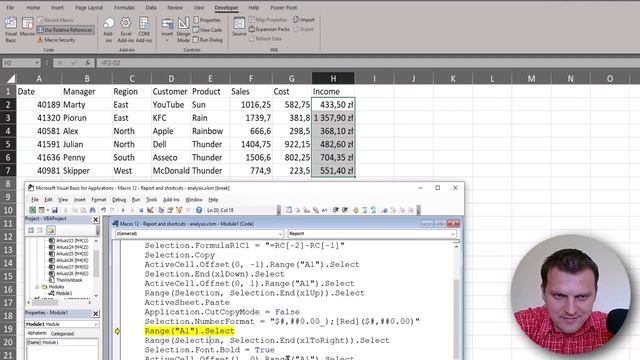Open Macro Security settings
640x360 pixels.
(x=56, y=40)
